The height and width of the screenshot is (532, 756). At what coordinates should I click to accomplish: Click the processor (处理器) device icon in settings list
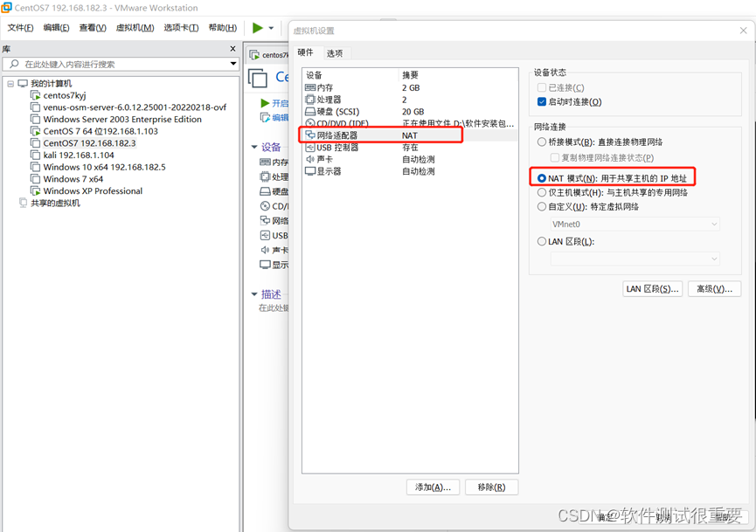310,100
